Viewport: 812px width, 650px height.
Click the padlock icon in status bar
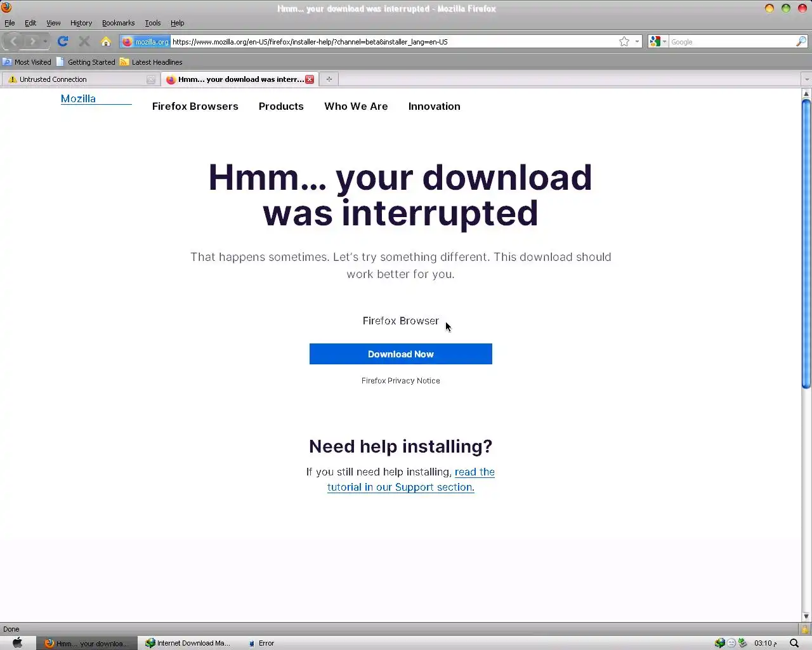click(805, 629)
